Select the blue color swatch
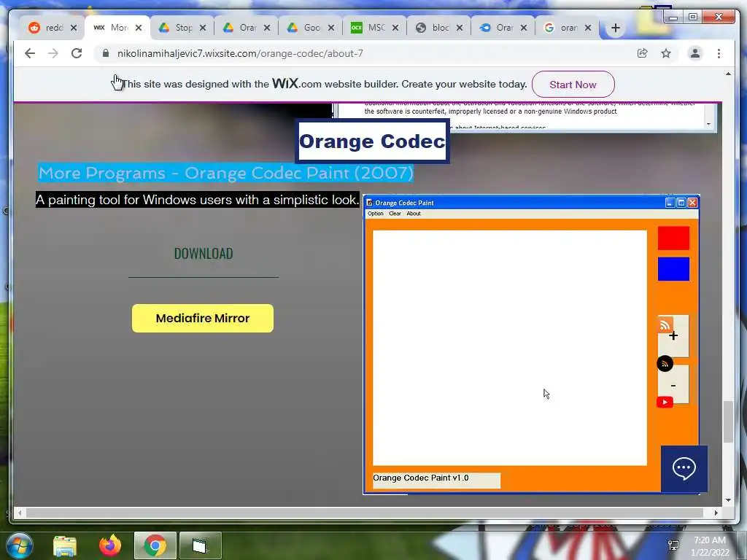The height and width of the screenshot is (560, 747). [673, 269]
